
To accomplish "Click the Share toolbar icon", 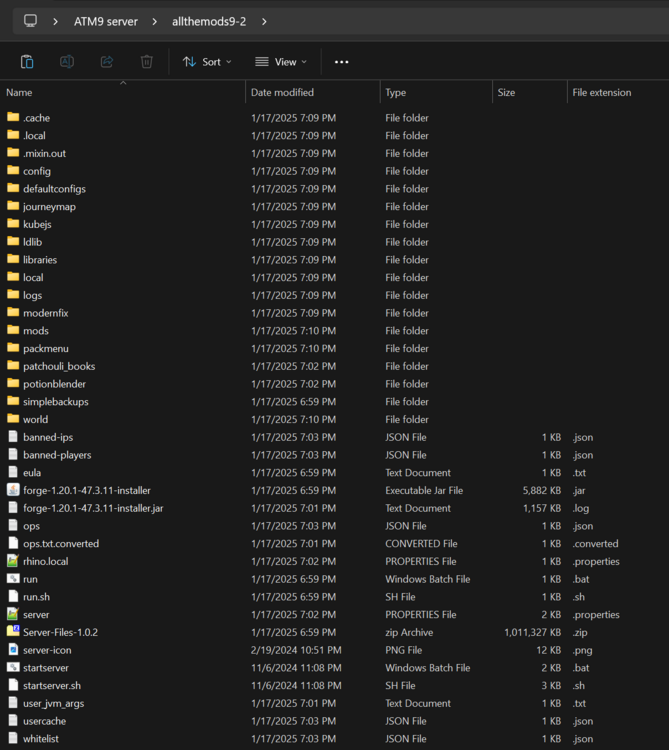I will point(107,62).
